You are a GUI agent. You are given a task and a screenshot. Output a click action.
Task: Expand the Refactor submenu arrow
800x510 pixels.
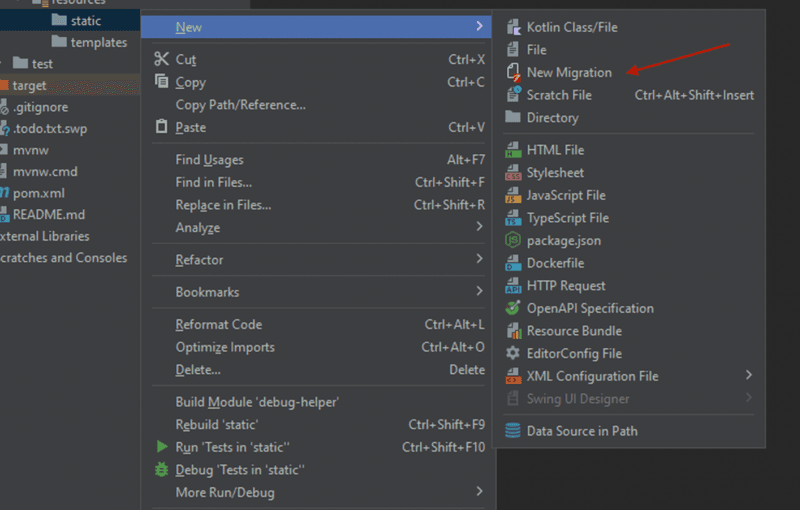(x=479, y=259)
